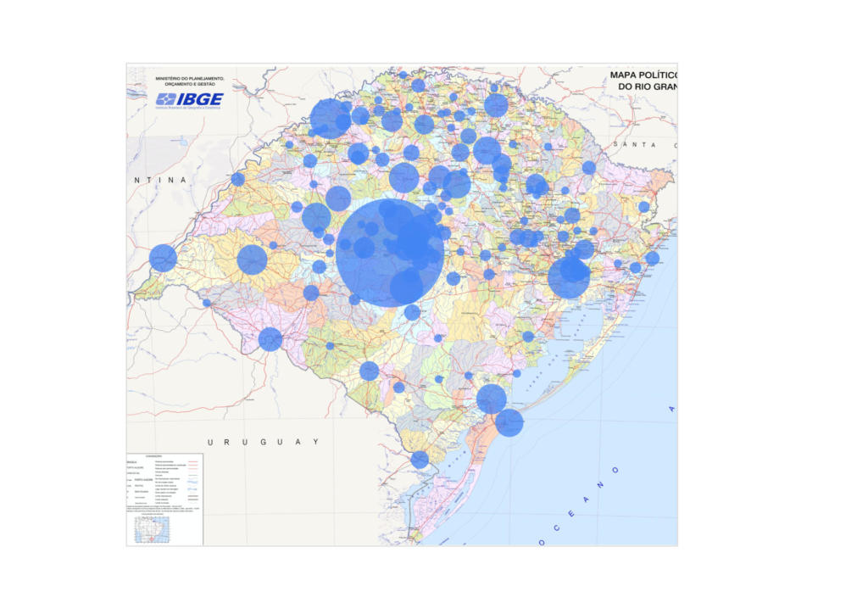The width and height of the screenshot is (868, 614).
Task: Select the large bubble near the eastern lagoon head
Action: click(x=569, y=277)
